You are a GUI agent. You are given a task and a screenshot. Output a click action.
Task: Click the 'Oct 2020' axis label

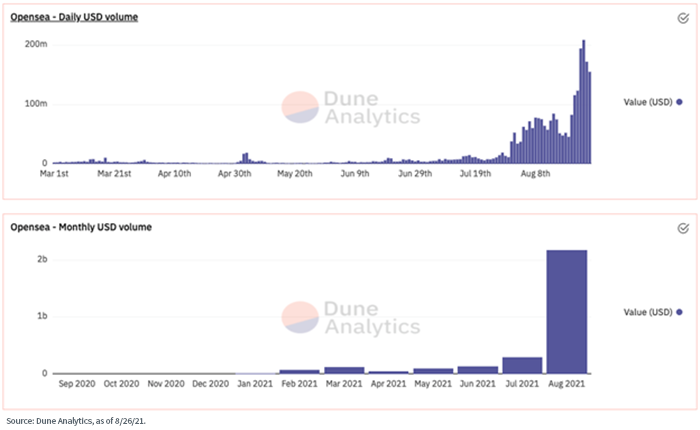tap(121, 384)
